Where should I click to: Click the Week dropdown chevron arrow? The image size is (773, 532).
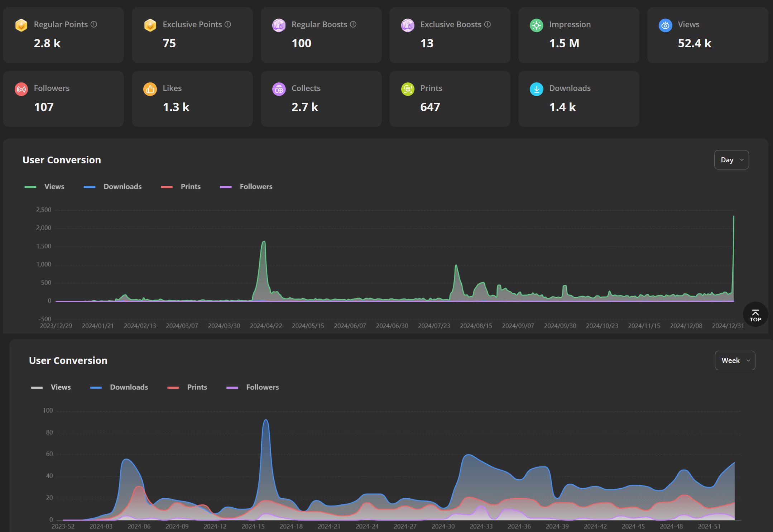(748, 361)
